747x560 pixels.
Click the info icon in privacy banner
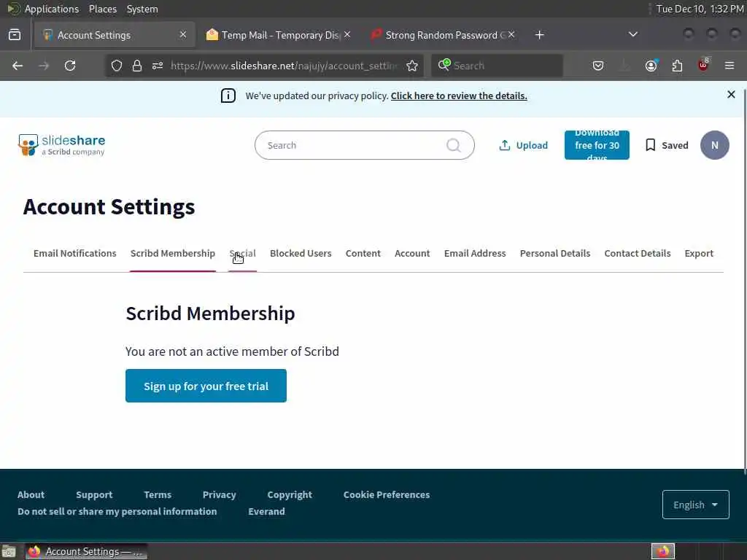tap(228, 96)
